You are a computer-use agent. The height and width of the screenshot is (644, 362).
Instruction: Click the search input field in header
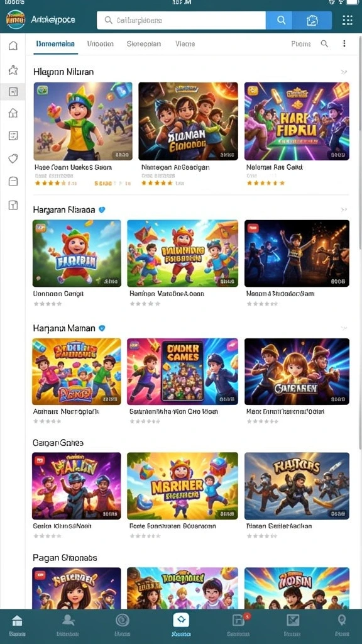tap(181, 20)
